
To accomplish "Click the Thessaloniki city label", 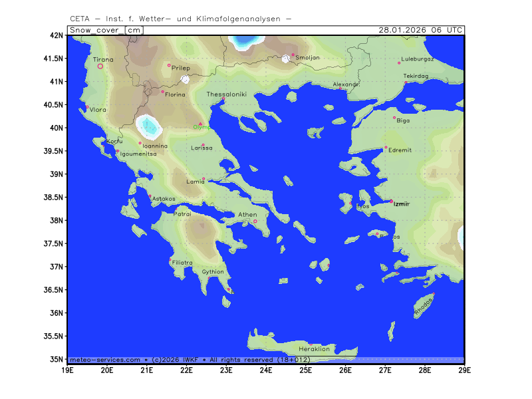I will pos(227,94).
